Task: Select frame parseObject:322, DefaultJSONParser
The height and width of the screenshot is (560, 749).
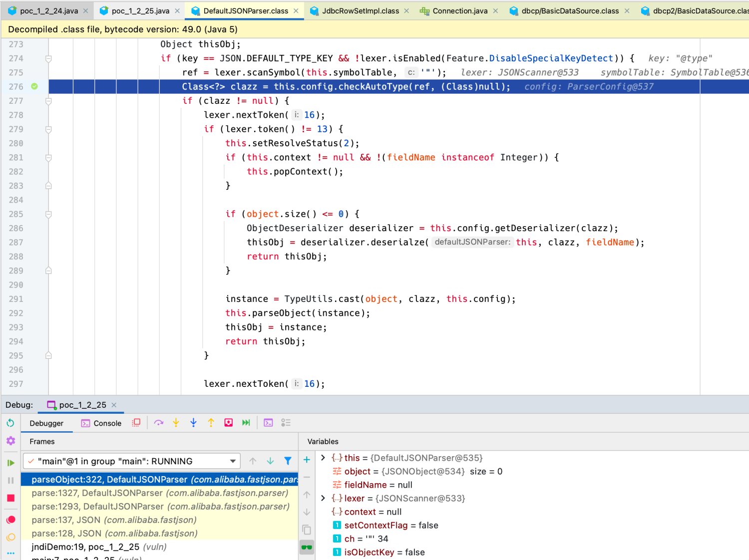Action: tap(160, 480)
